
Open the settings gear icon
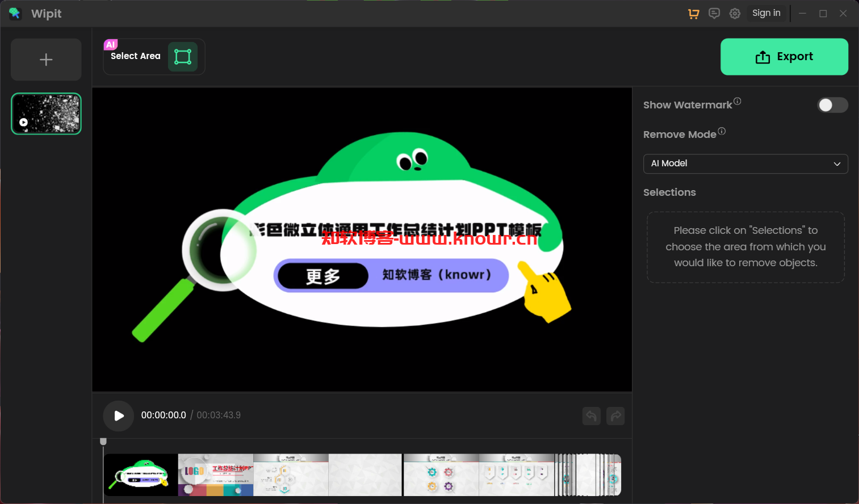coord(735,14)
